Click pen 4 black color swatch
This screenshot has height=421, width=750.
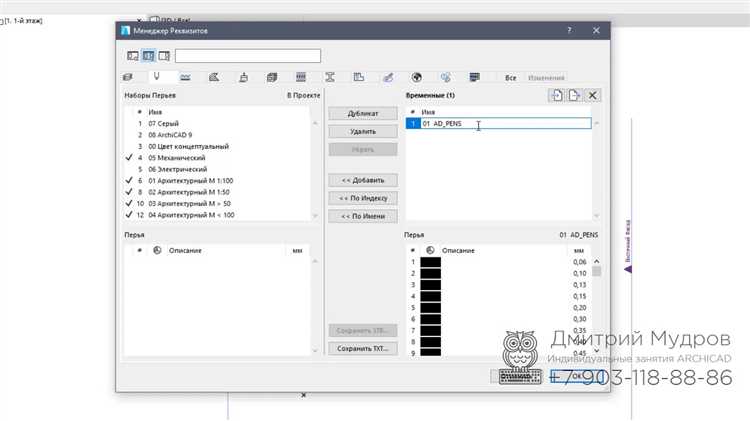click(x=430, y=296)
